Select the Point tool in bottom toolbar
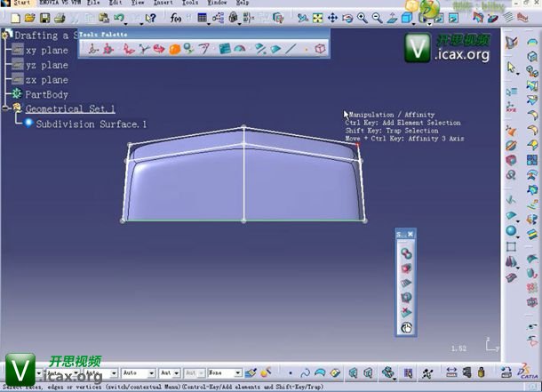Image resolution: width=542 pixels, height=392 pixels. point(291,373)
